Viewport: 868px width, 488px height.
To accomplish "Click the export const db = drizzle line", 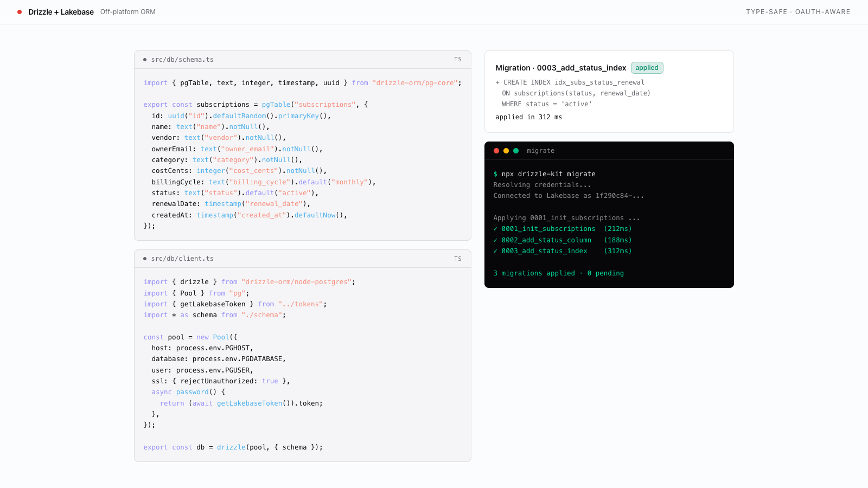I will click(x=233, y=447).
